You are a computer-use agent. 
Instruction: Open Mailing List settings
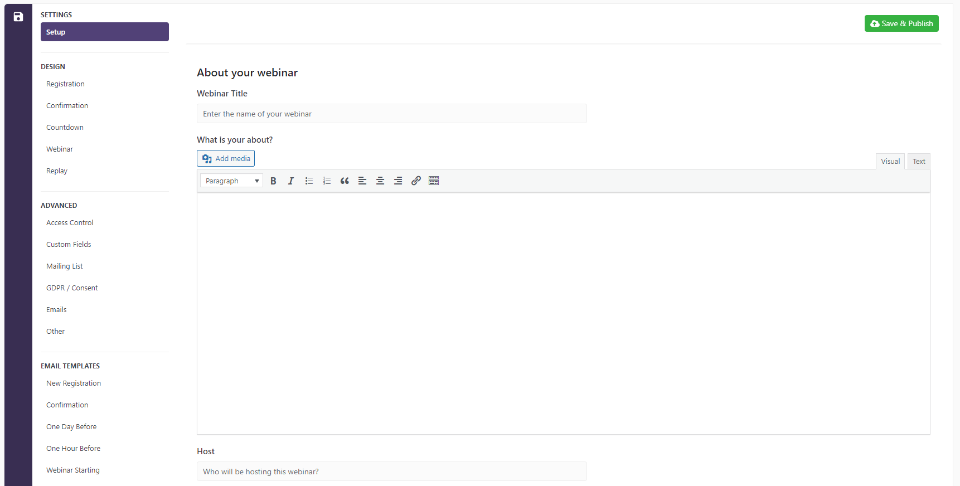pos(65,266)
